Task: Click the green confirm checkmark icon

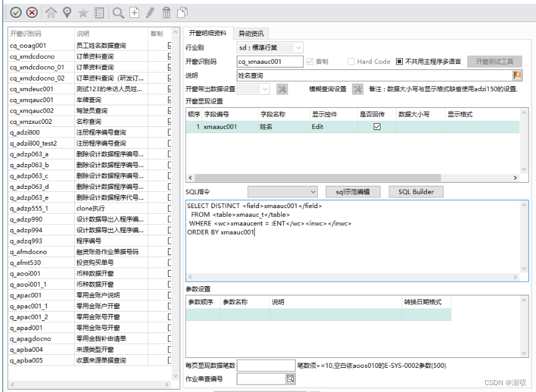Action: coord(15,12)
